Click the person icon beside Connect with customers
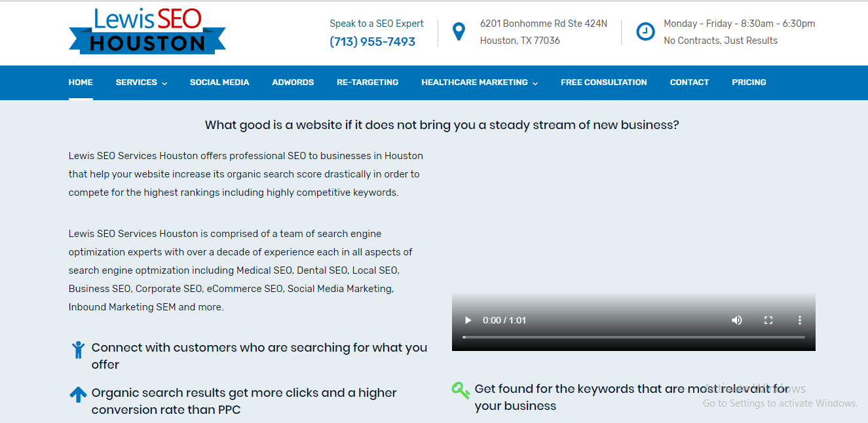This screenshot has width=868, height=423. (78, 349)
